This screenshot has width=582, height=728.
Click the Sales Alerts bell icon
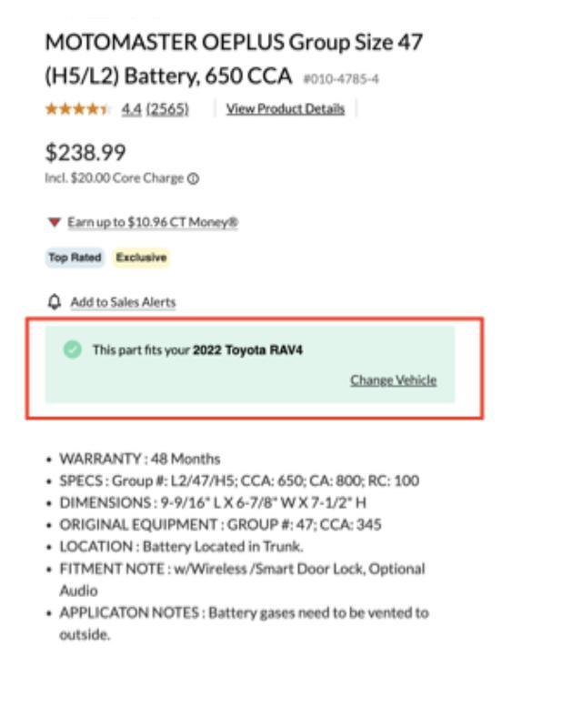pos(55,301)
